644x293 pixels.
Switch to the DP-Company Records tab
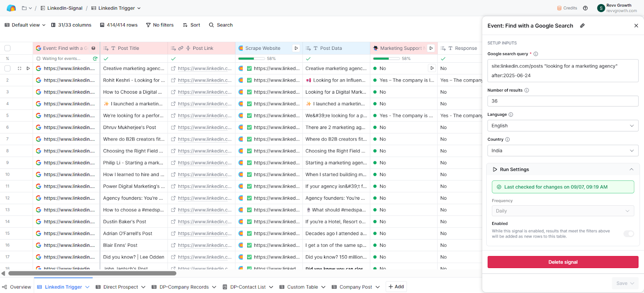click(184, 287)
